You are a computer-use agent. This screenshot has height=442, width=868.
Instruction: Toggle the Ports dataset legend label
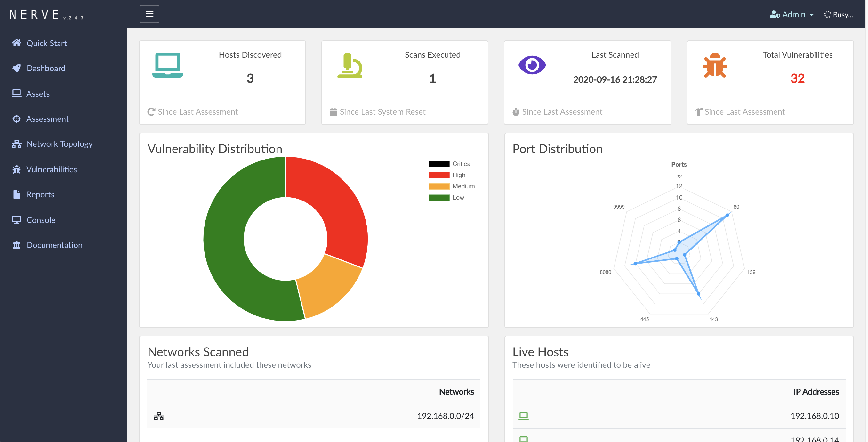(x=679, y=165)
